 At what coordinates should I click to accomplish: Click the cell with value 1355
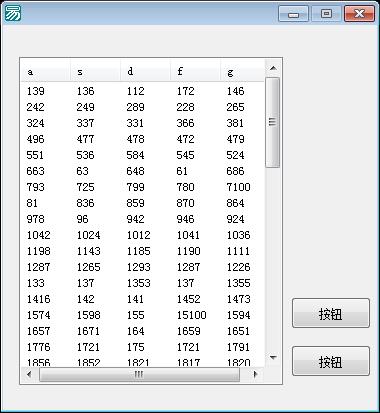(238, 283)
